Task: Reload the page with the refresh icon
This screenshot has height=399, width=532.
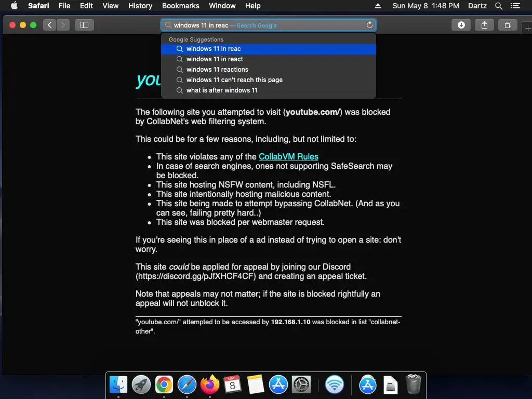Action: (x=369, y=25)
